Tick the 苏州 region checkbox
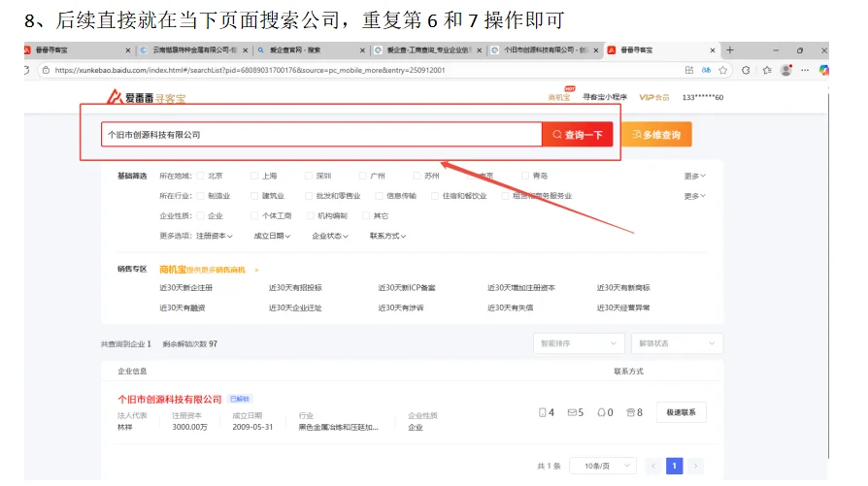 417,176
